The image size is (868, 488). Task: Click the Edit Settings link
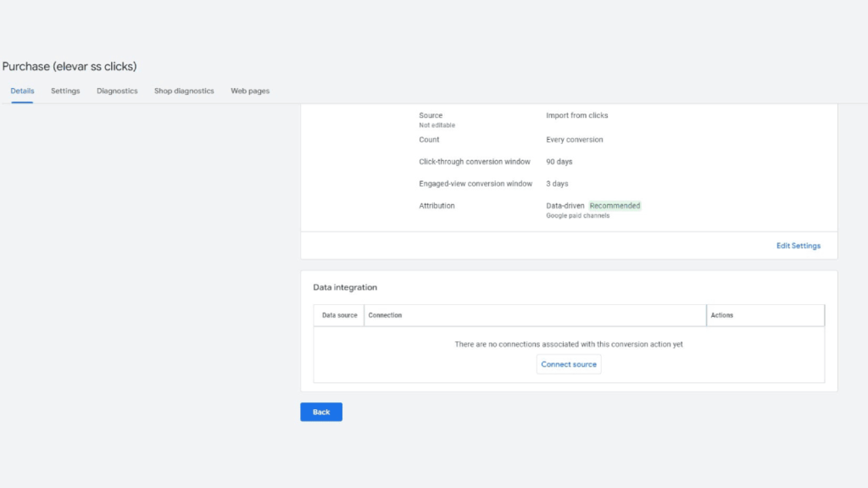point(798,246)
